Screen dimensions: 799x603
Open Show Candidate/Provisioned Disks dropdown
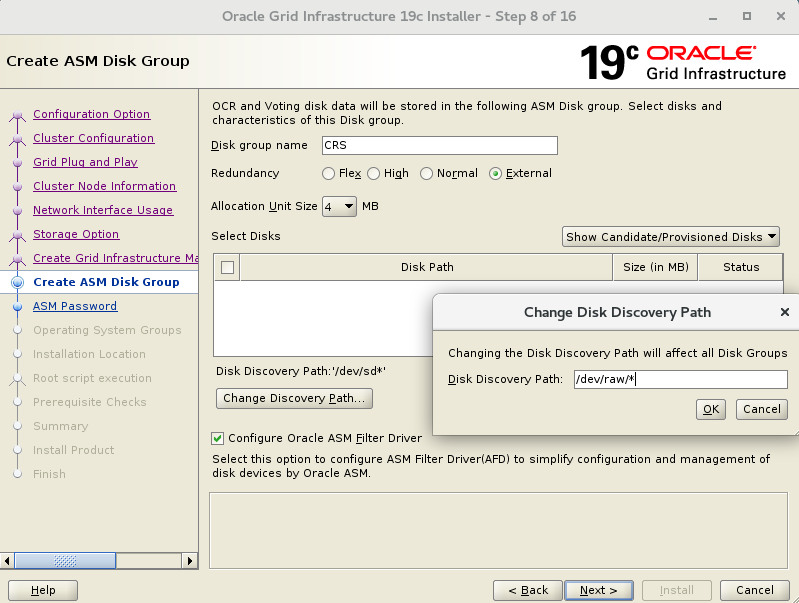[671, 237]
